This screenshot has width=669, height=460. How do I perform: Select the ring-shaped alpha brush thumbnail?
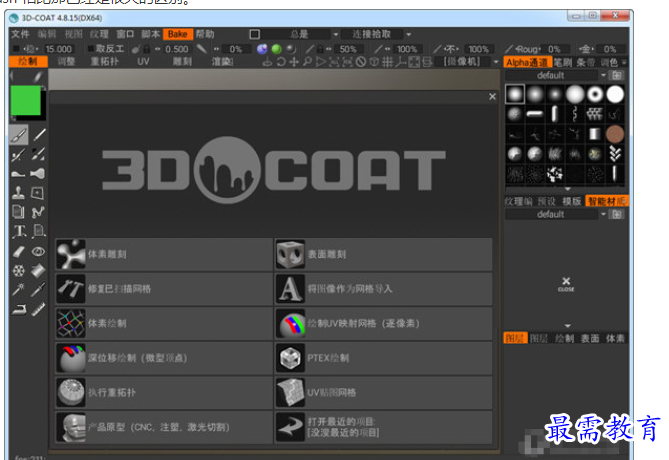click(x=595, y=94)
